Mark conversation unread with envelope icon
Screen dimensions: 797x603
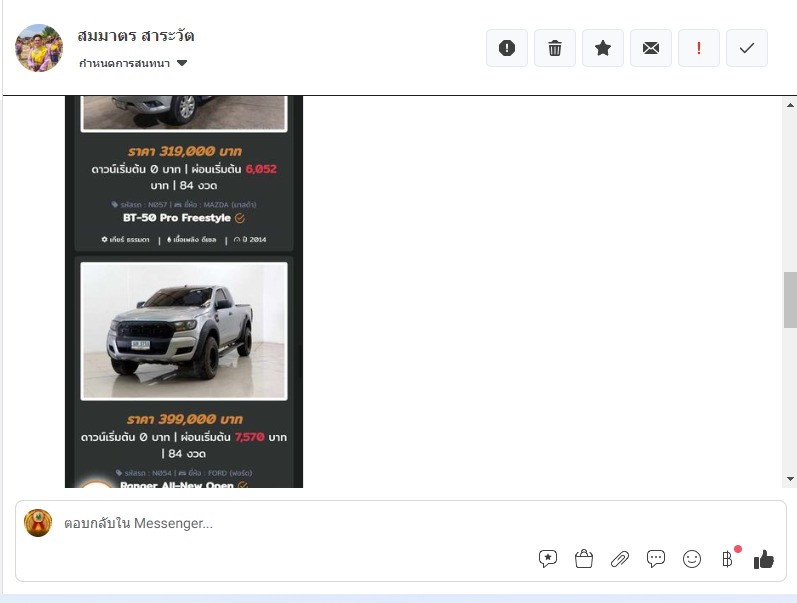coord(651,48)
